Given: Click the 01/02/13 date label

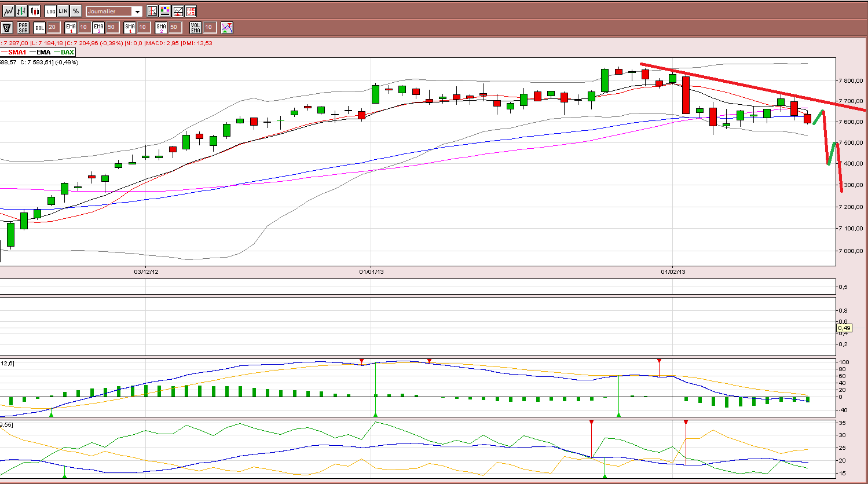Looking at the screenshot, I should (x=673, y=271).
